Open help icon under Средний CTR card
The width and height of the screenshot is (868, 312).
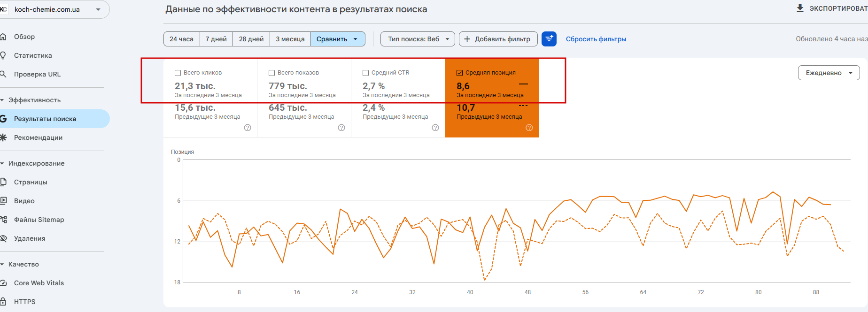click(x=435, y=128)
